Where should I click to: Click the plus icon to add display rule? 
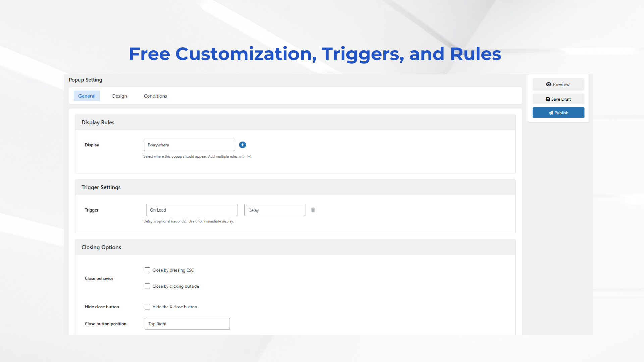click(x=242, y=145)
